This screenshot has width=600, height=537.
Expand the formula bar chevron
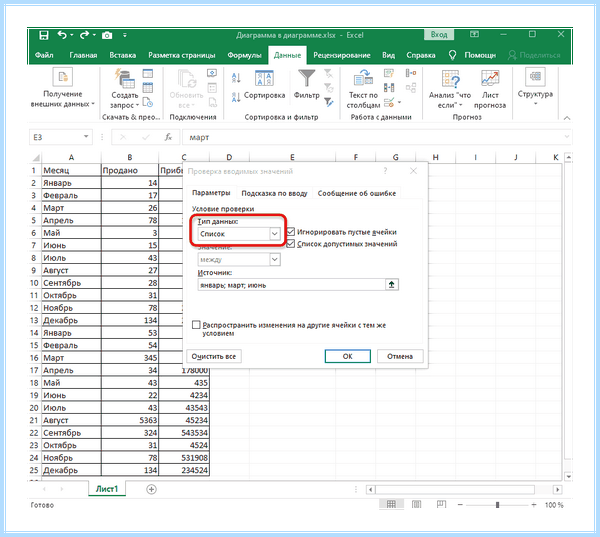(567, 136)
